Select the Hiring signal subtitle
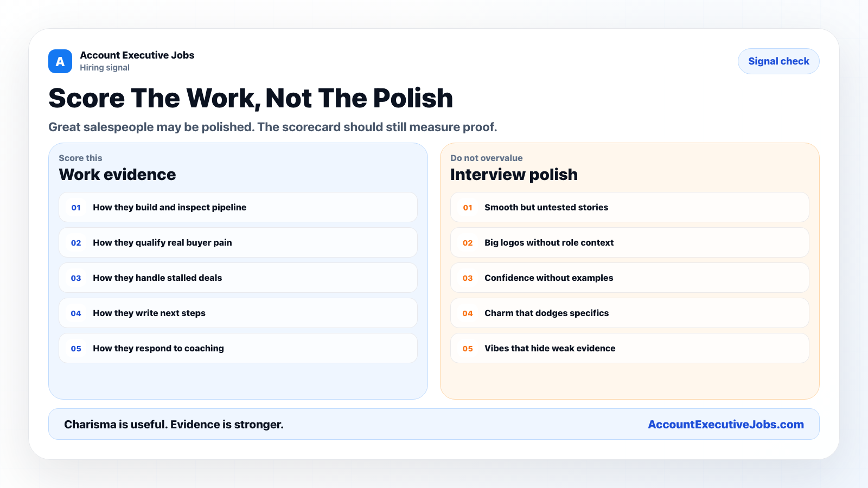This screenshot has height=488, width=868. (x=105, y=68)
